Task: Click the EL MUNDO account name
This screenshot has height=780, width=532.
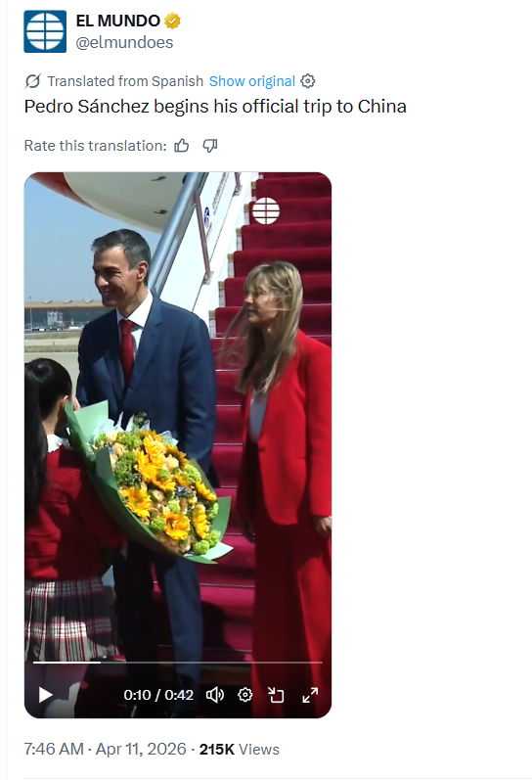Action: (x=117, y=21)
